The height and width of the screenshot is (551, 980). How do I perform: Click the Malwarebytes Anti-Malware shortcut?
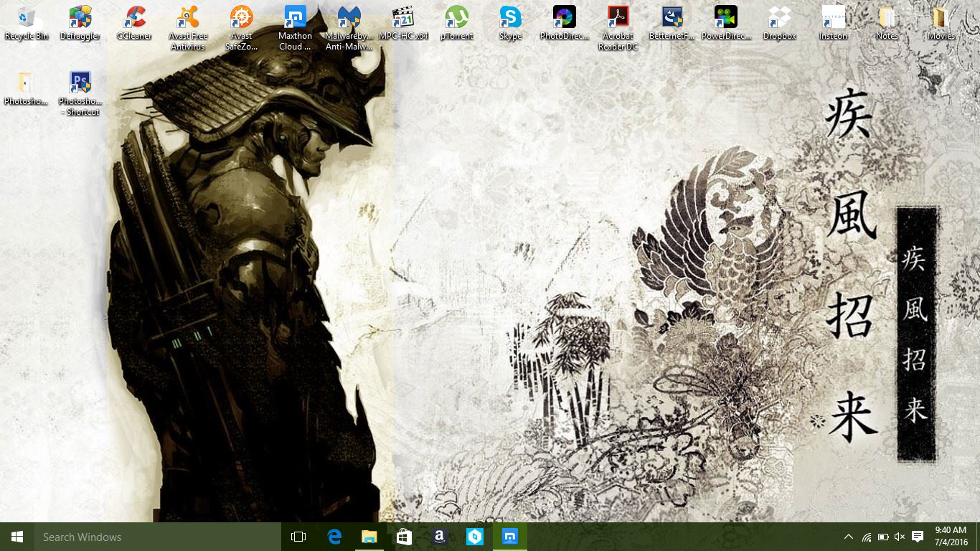coord(349,28)
